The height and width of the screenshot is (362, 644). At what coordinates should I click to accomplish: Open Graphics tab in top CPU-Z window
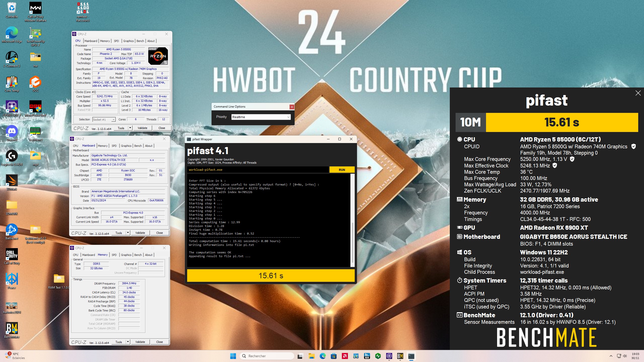128,41
